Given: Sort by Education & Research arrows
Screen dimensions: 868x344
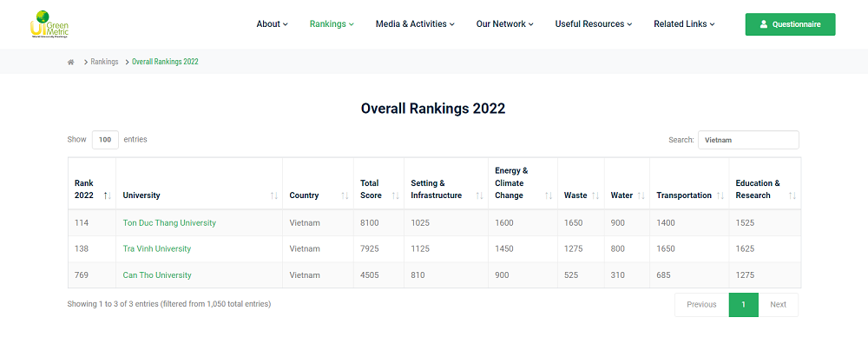Looking at the screenshot, I should (792, 195).
